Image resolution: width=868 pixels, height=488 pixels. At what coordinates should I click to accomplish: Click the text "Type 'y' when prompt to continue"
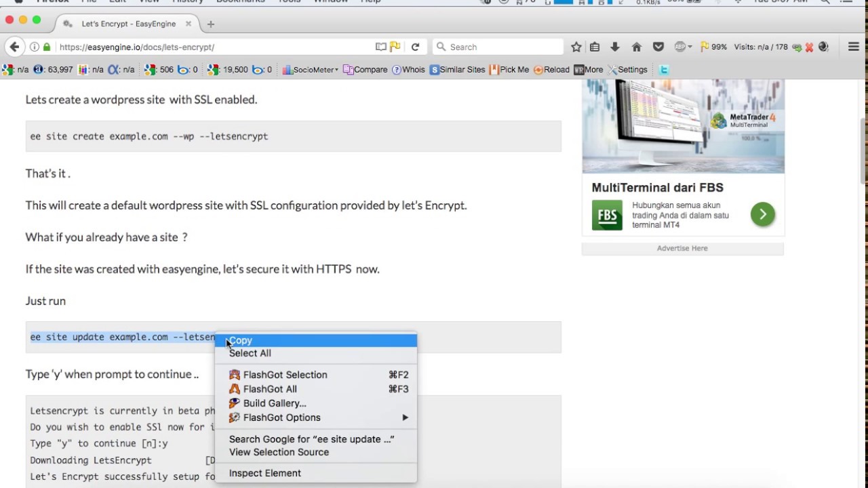[x=112, y=374]
